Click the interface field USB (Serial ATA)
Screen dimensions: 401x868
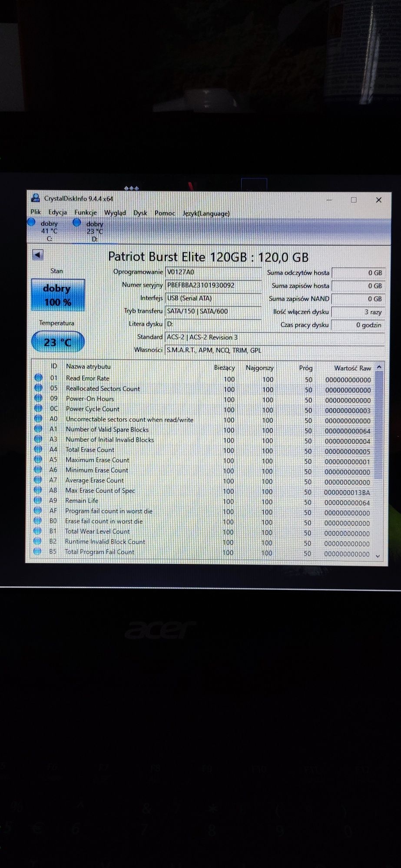(x=213, y=298)
